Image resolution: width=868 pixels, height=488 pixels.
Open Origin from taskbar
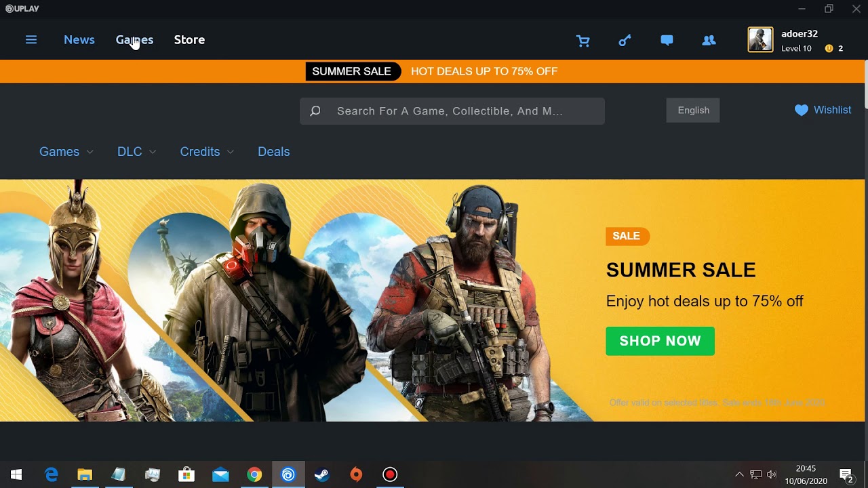356,474
